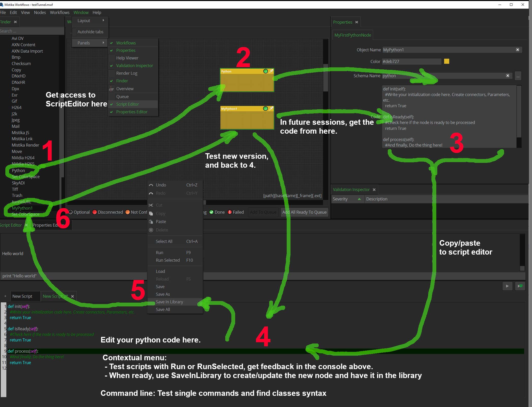Click the pin icon on MyPython1 node

271,108
